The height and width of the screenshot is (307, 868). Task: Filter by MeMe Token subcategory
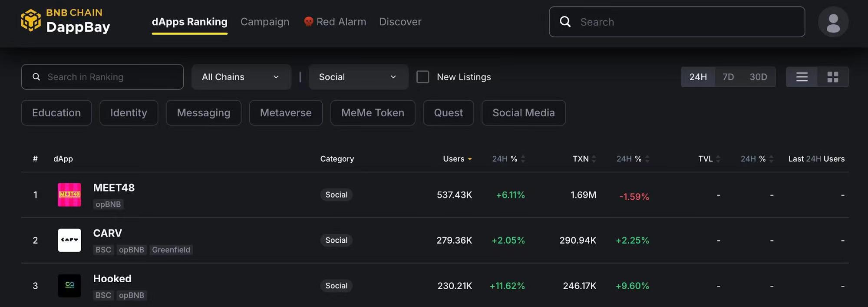pyautogui.click(x=373, y=113)
